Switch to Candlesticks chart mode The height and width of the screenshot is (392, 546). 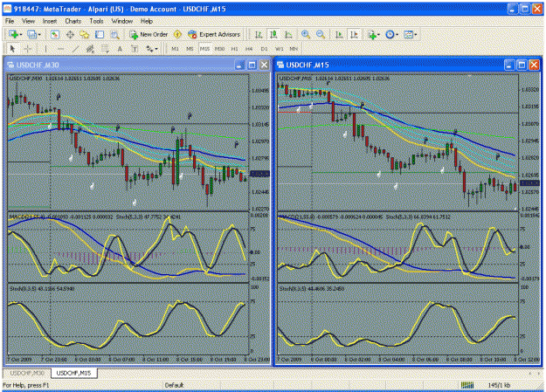[273, 34]
